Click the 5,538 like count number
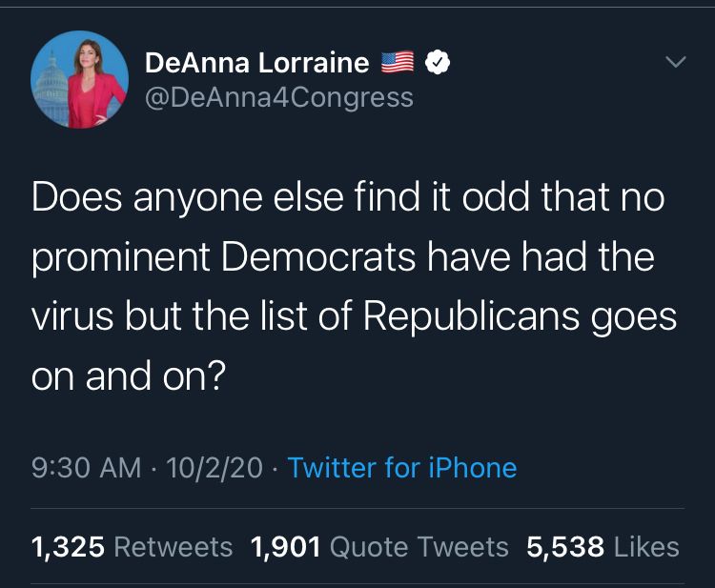This screenshot has height=588, width=715. [565, 547]
